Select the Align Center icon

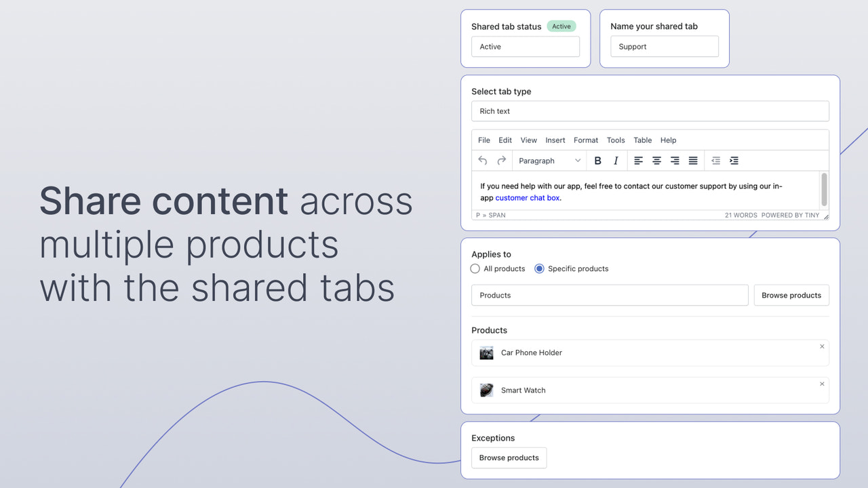656,161
